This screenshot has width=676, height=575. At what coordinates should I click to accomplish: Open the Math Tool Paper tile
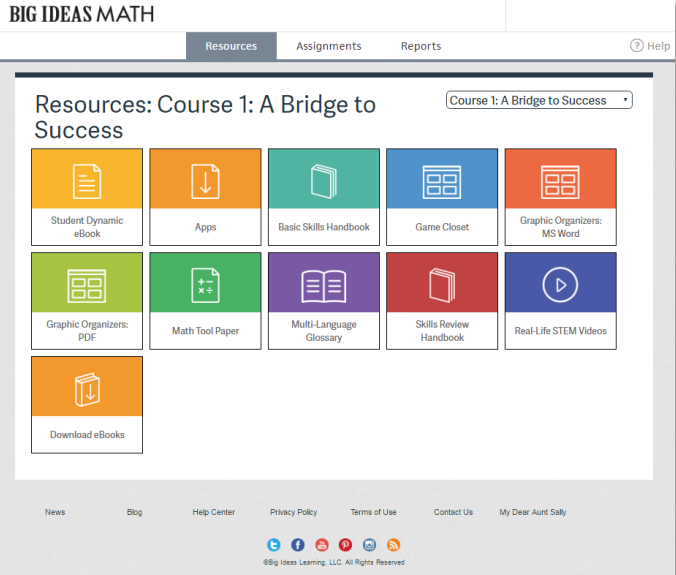point(205,300)
